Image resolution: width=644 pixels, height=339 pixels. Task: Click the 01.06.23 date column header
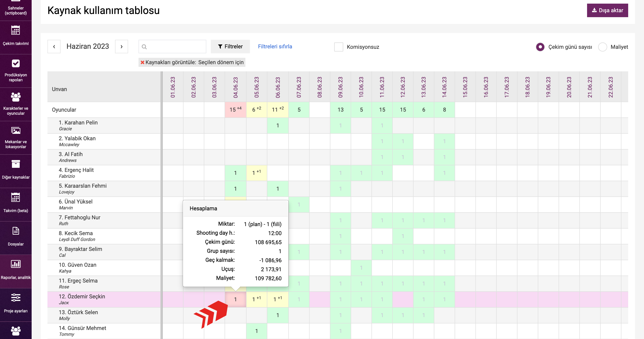(x=173, y=87)
